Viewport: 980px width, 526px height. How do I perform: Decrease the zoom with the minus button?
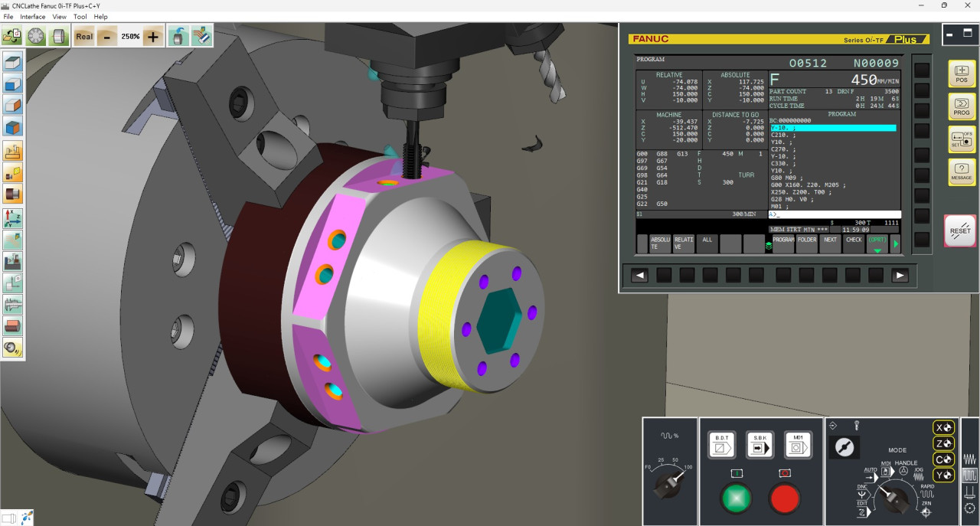107,36
